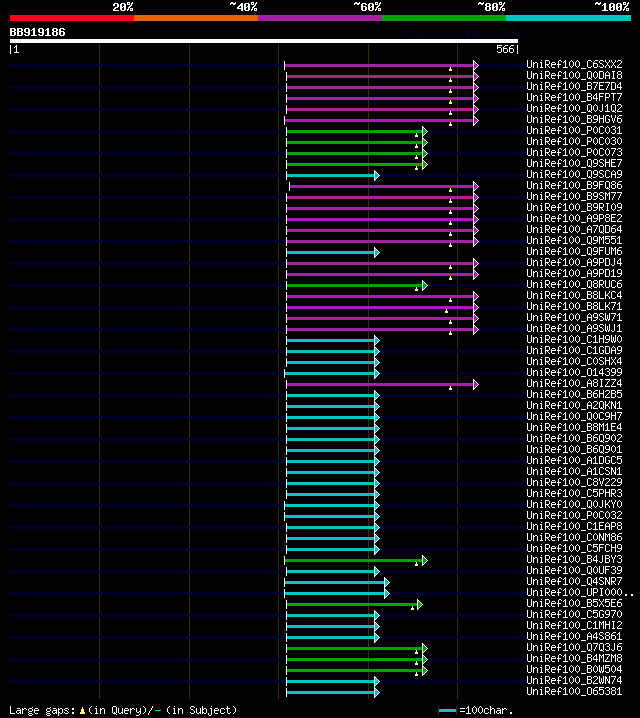Click the UniRef100_C1EAP8 label
The width and height of the screenshot is (640, 718).
tap(574, 526)
